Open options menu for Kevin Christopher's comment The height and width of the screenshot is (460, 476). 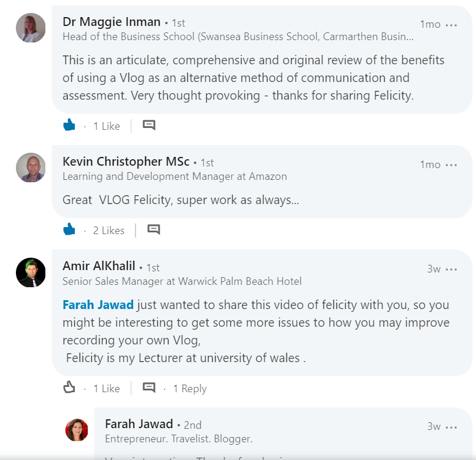click(x=451, y=165)
